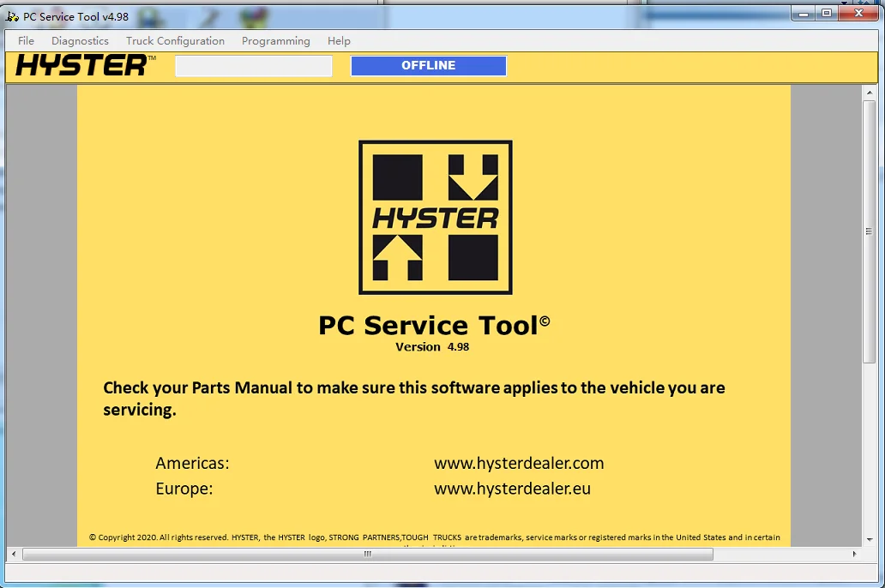Click the 'Version 4.98' text

(432, 347)
